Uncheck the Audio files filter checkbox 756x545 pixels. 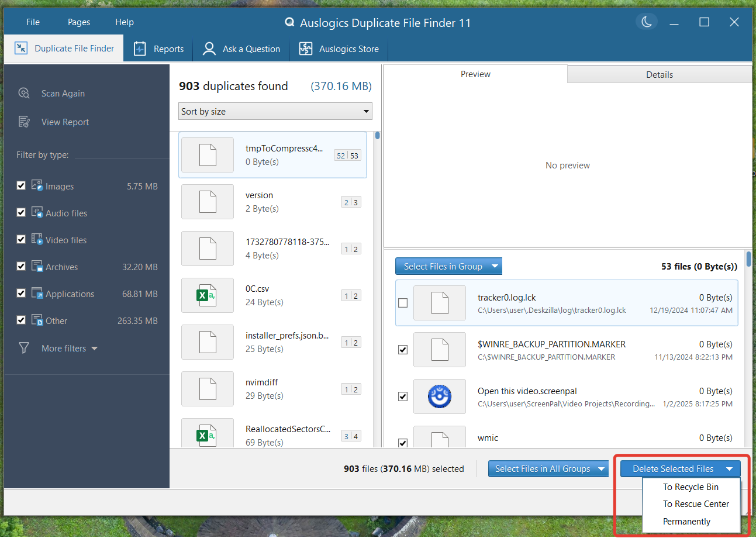pos(21,212)
